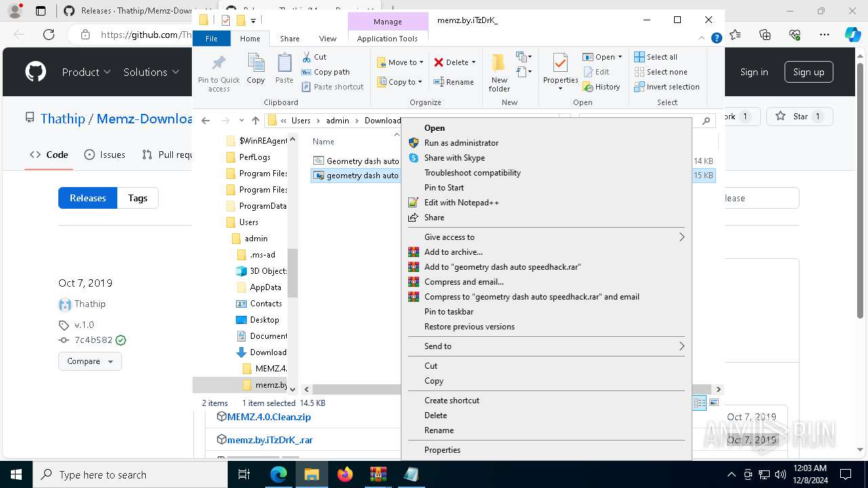
Task: Open the Solutions menu on GitHub
Action: (151, 72)
